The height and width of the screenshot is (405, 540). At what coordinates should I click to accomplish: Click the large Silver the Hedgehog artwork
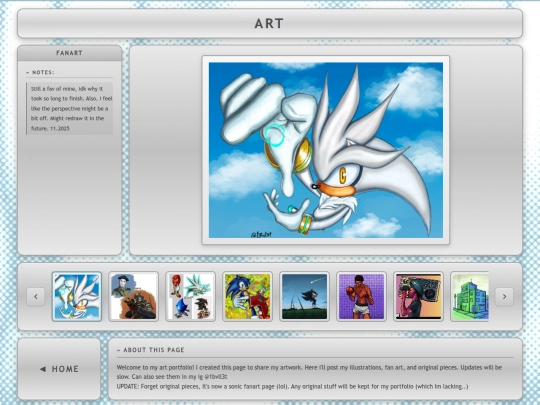tap(326, 150)
